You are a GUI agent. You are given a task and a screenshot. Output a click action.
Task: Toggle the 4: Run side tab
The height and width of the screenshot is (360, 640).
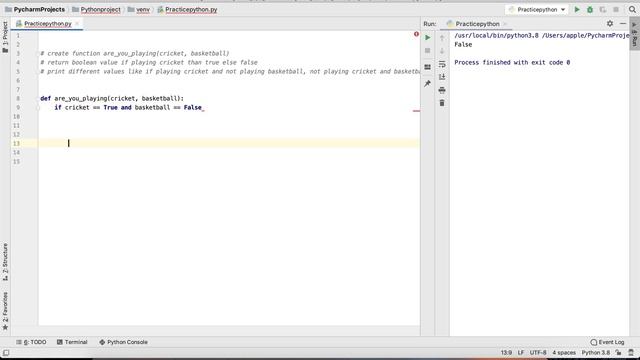pyautogui.click(x=634, y=34)
